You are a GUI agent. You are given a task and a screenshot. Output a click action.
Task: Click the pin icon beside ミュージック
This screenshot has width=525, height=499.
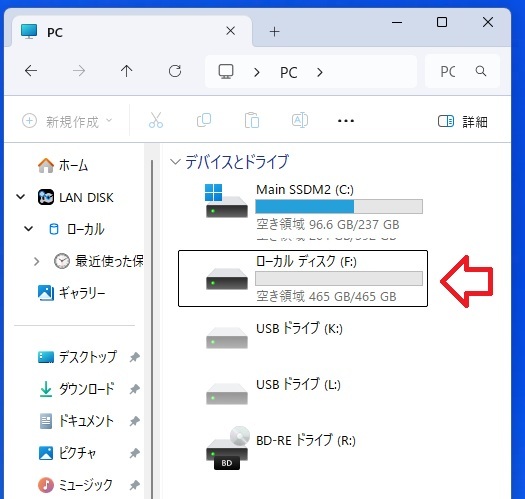tap(135, 485)
